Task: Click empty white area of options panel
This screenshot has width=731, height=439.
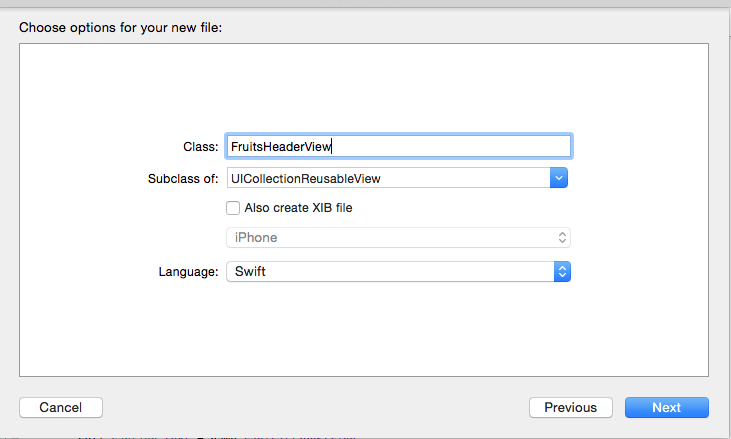Action: coord(364,326)
